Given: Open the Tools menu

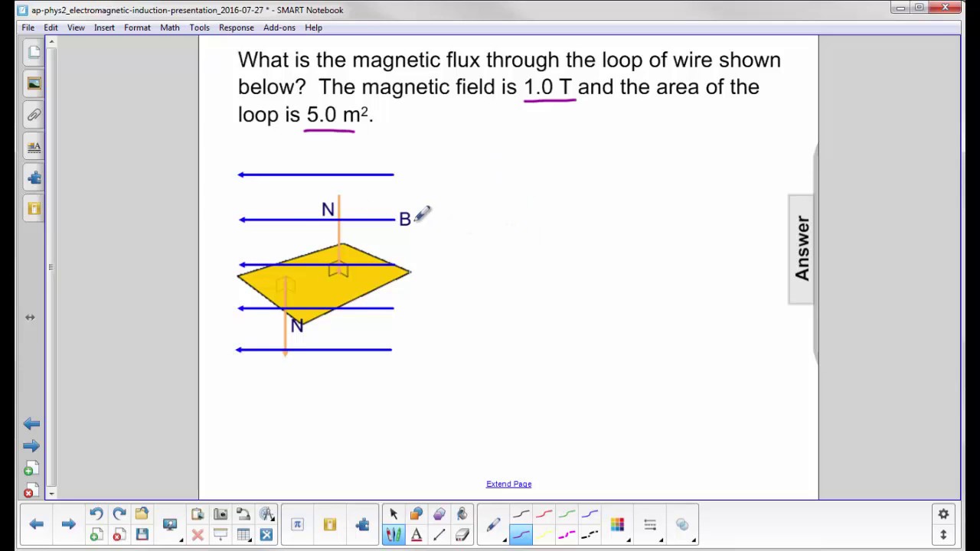Looking at the screenshot, I should click(199, 28).
